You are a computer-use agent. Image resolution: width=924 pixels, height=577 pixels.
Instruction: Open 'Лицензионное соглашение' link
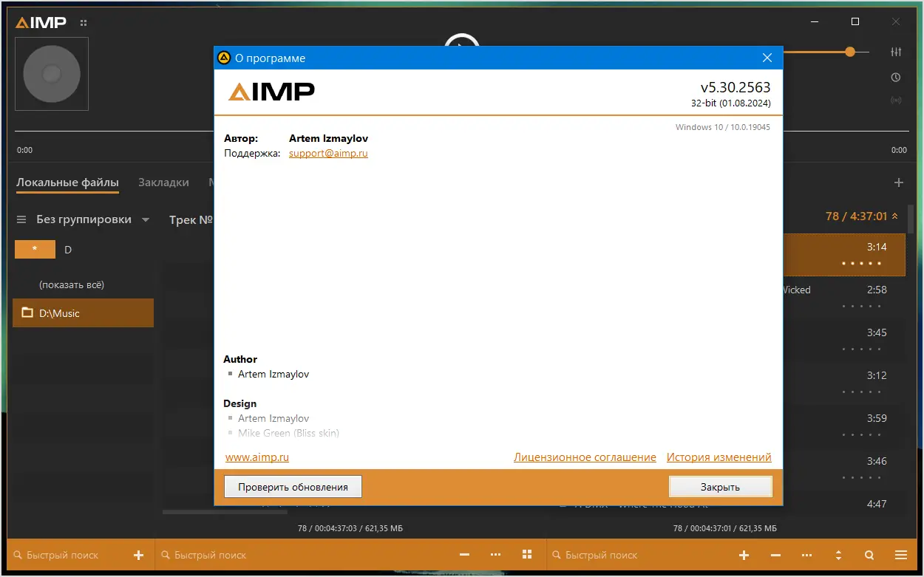pyautogui.click(x=585, y=457)
